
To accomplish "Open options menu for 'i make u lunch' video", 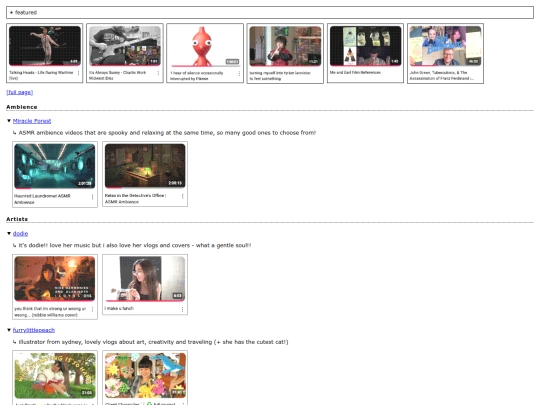I will tap(183, 309).
